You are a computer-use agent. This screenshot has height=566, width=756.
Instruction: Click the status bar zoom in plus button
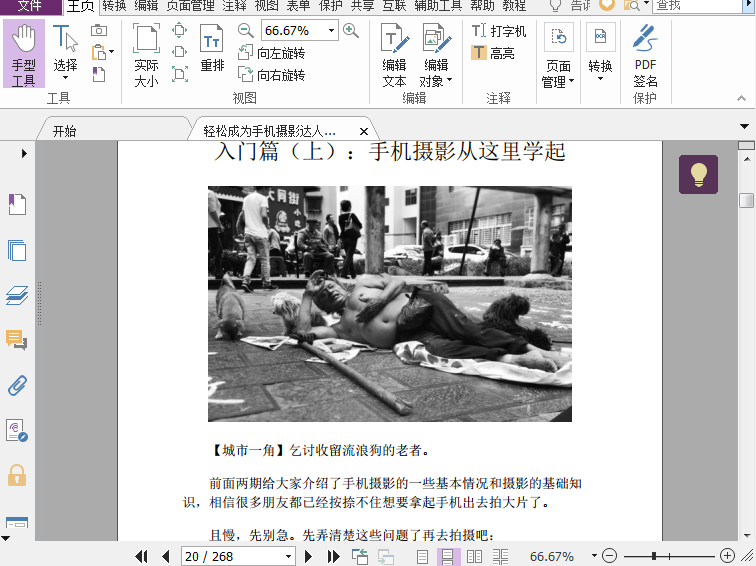(x=727, y=556)
